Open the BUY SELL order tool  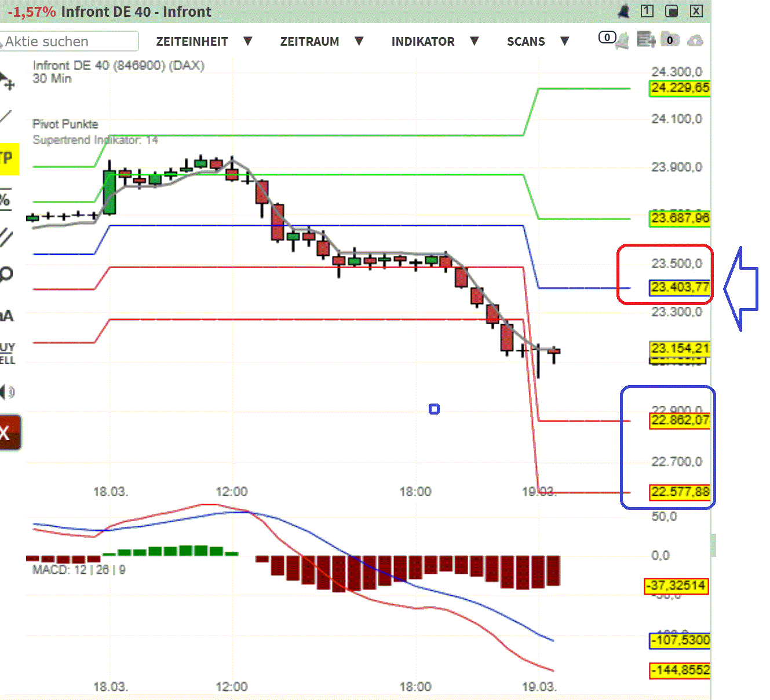coord(8,353)
